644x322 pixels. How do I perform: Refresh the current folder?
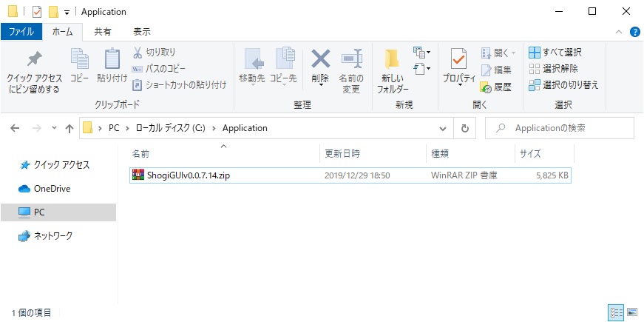click(465, 128)
